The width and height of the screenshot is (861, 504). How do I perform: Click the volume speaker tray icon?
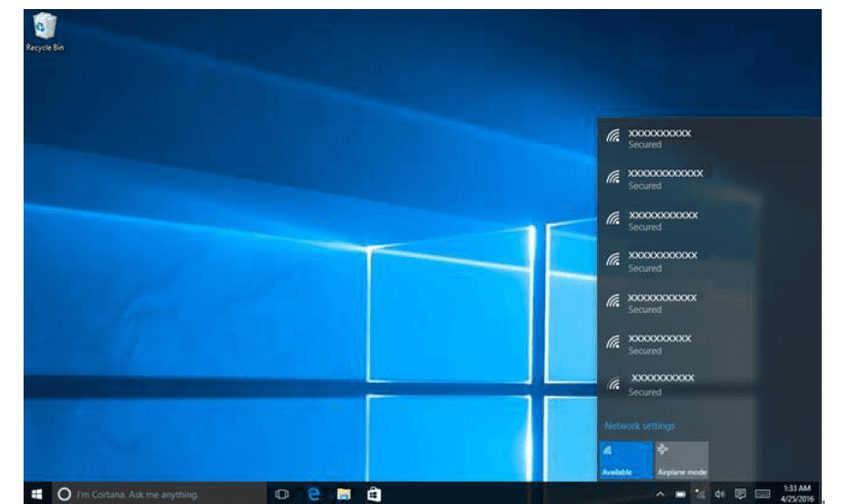[x=719, y=494]
